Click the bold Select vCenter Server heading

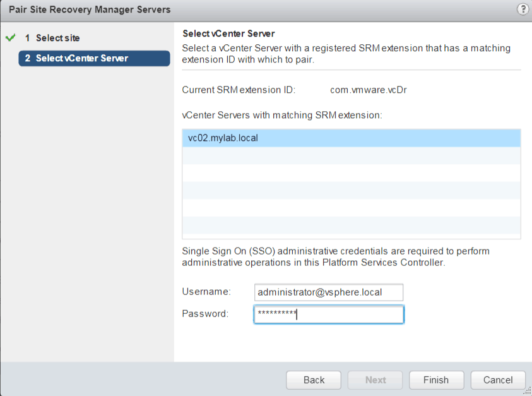(x=228, y=33)
